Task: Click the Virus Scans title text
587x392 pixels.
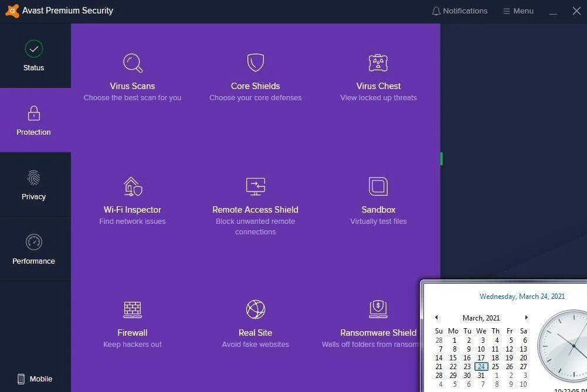Action: pyautogui.click(x=133, y=86)
